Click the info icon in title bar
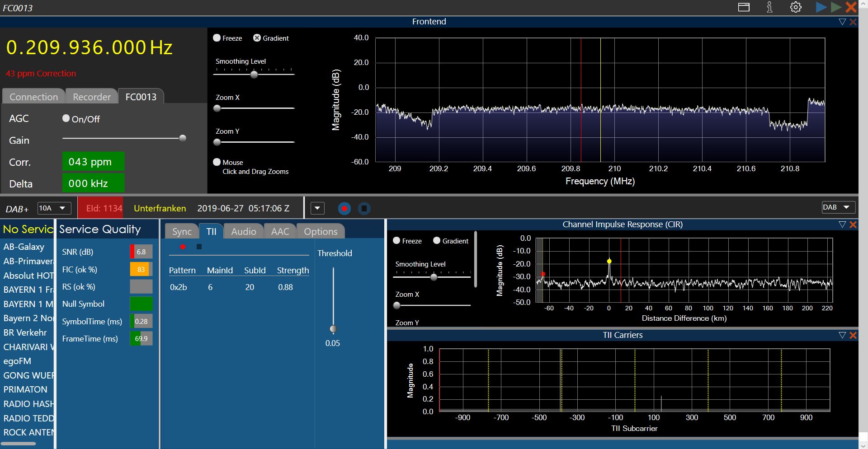The height and width of the screenshot is (449, 868). click(x=769, y=7)
